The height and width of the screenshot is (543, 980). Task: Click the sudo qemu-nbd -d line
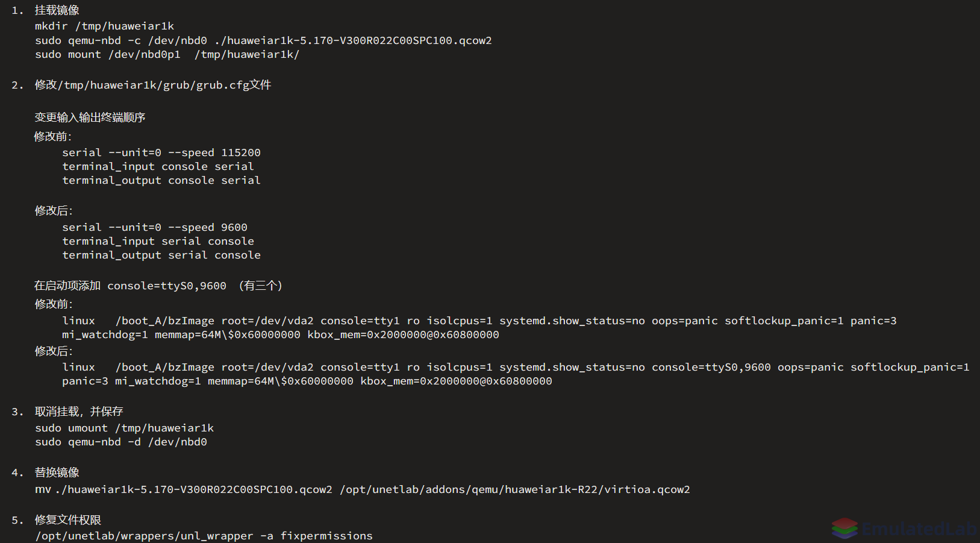point(121,442)
